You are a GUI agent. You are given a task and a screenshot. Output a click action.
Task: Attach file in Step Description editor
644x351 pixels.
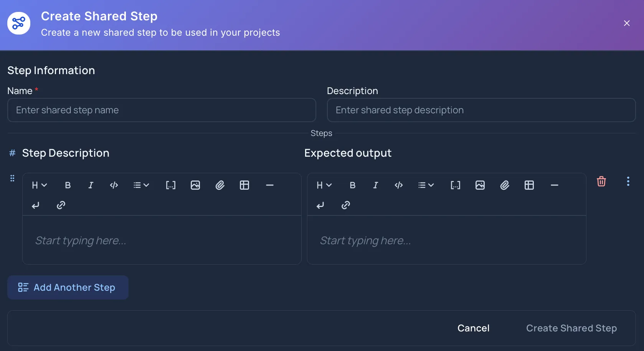tap(220, 185)
